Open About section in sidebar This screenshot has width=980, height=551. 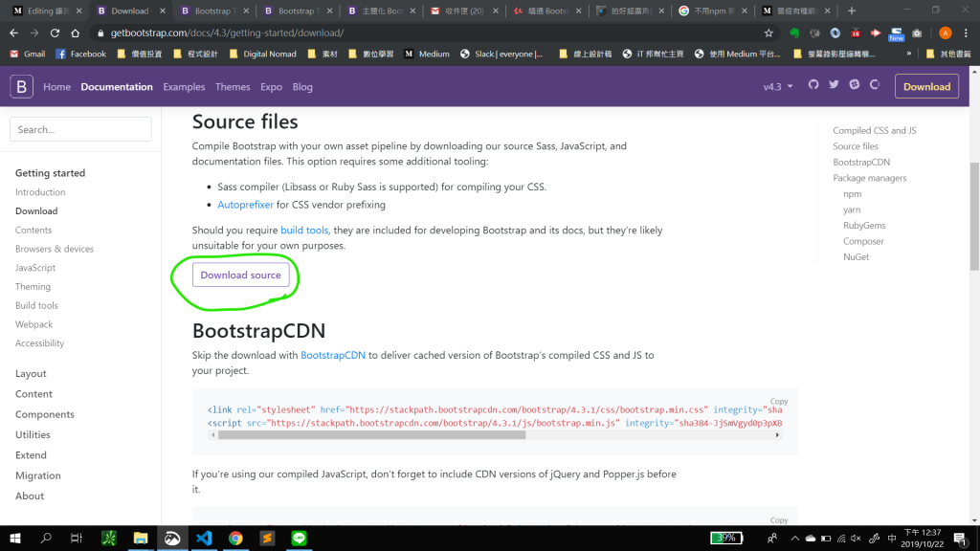pyautogui.click(x=30, y=496)
